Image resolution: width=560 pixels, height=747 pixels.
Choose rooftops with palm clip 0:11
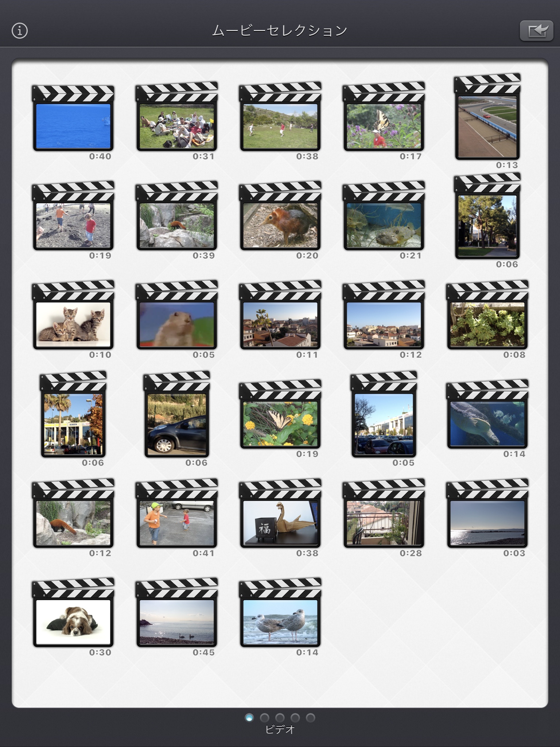pos(280,315)
